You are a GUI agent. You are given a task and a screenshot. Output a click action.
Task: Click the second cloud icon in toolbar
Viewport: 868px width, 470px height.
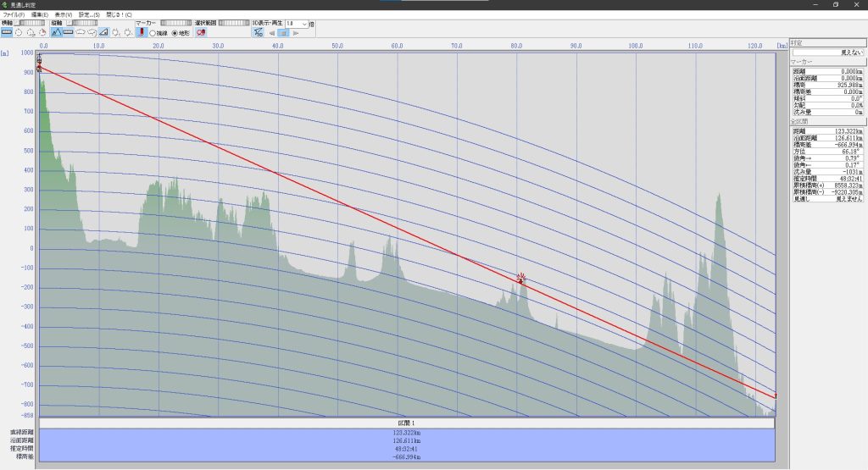(x=92, y=33)
